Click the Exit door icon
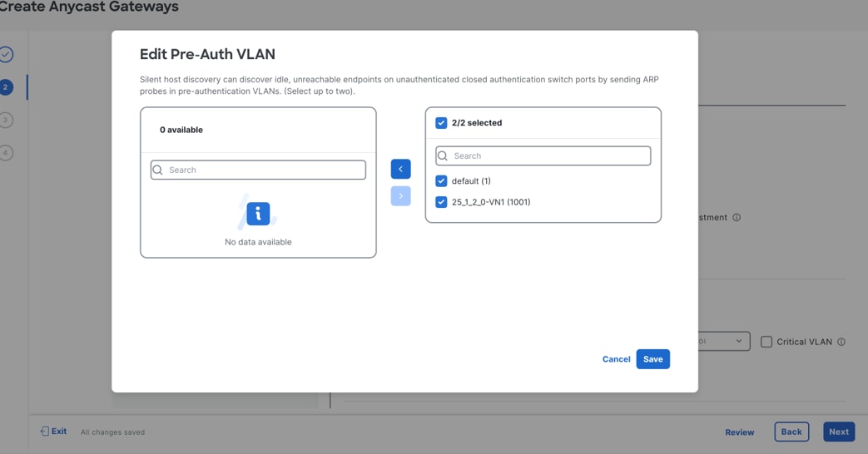Image resolution: width=868 pixels, height=454 pixels. point(44,432)
